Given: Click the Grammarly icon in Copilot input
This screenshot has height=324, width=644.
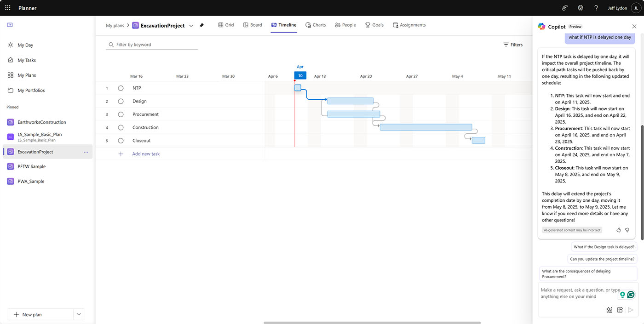Looking at the screenshot, I should 631,295.
